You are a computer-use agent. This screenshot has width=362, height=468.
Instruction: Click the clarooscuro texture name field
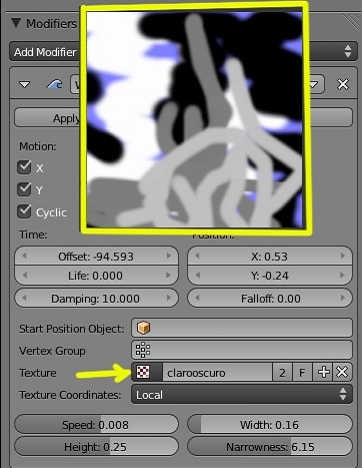tap(217, 372)
